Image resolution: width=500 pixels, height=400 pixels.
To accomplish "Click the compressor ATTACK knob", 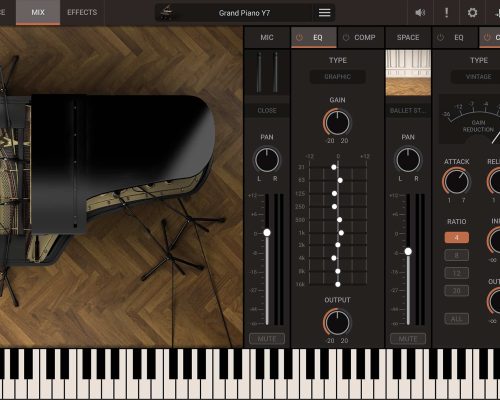I will tap(456, 182).
